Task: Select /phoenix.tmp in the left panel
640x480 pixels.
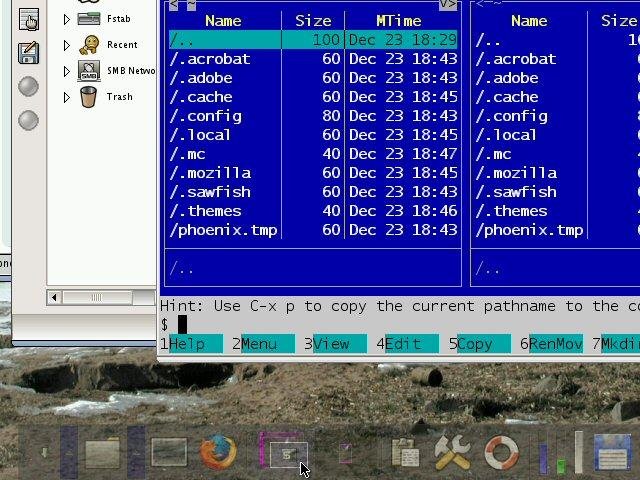Action: (223, 230)
